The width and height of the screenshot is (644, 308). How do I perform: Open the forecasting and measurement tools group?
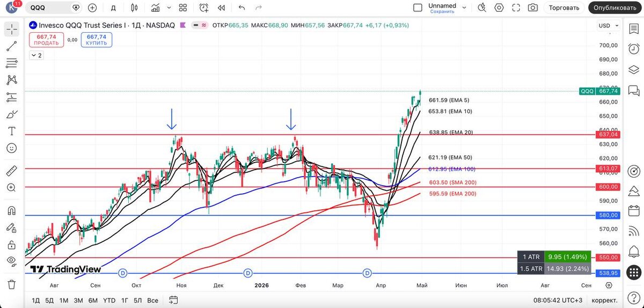pos(11,97)
